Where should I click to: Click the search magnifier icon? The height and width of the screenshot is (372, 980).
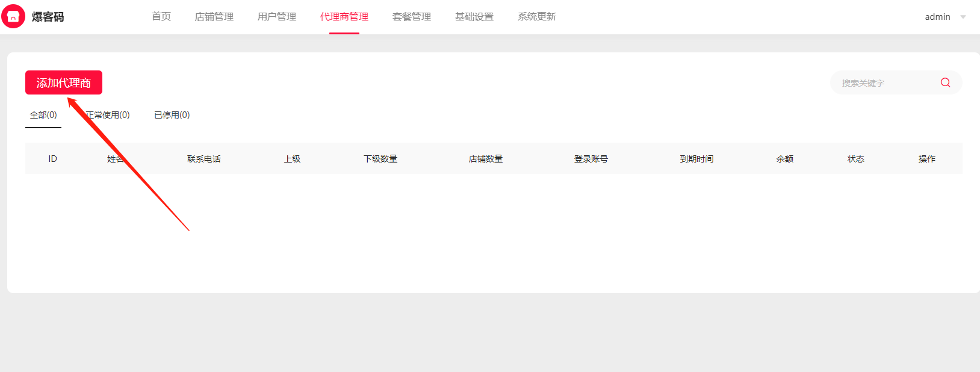click(945, 83)
